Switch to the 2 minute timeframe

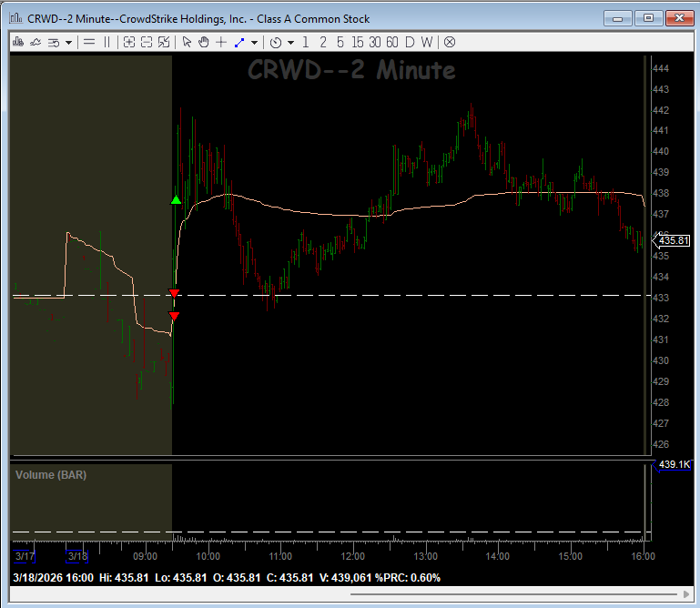[323, 42]
